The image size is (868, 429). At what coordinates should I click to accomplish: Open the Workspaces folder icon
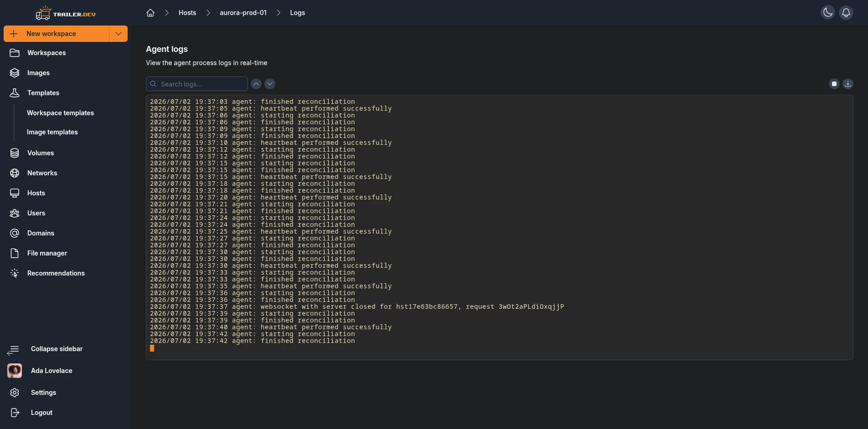(15, 53)
